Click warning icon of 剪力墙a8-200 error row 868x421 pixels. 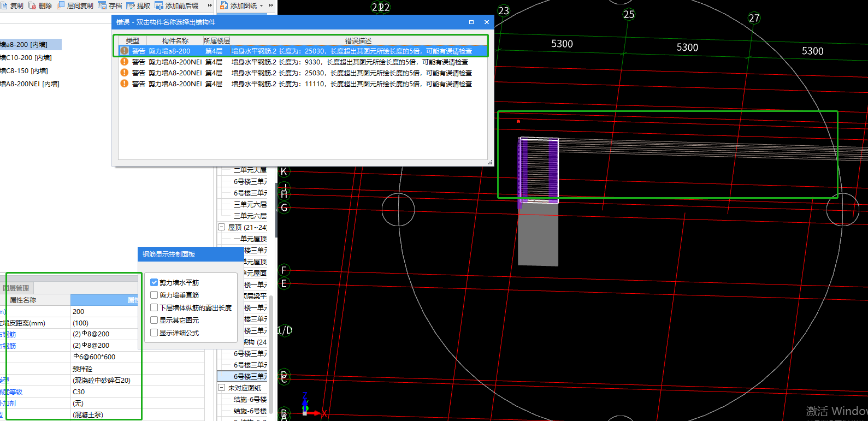(125, 51)
